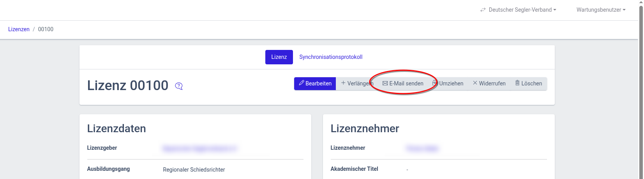644x179 pixels.
Task: Open the blurred Lizenznehmer name link
Action: [422, 148]
